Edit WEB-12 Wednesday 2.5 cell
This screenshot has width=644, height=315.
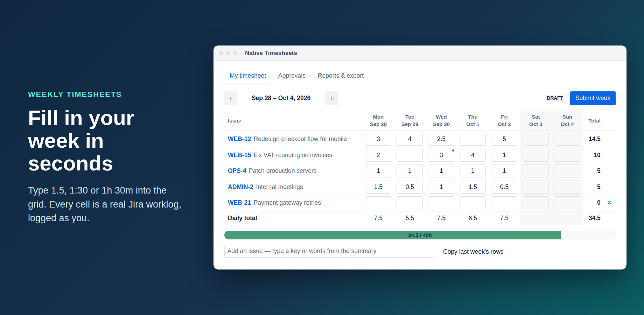441,139
